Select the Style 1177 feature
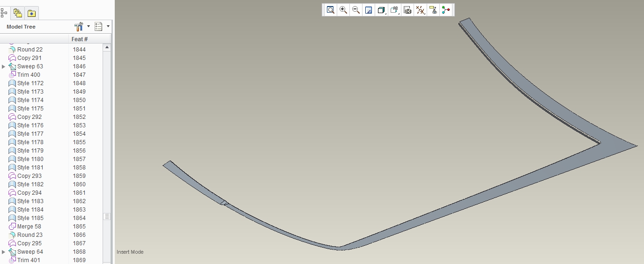Image resolution: width=644 pixels, height=264 pixels. pyautogui.click(x=30, y=134)
